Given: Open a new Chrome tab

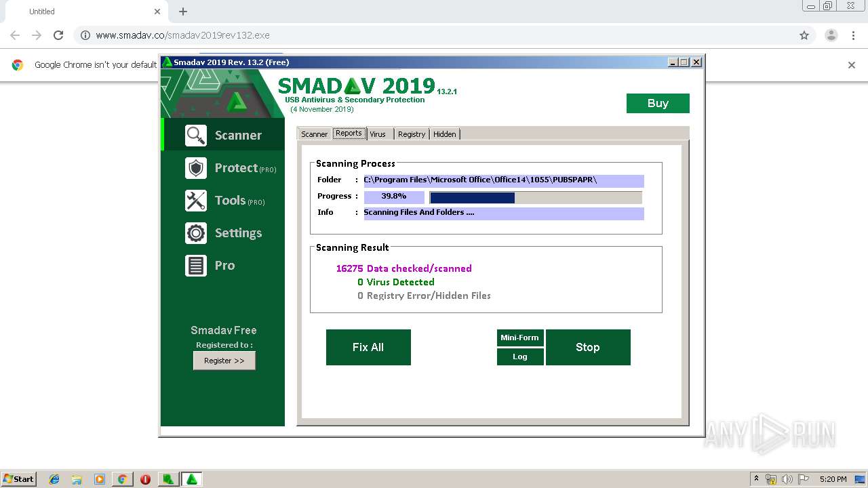Looking at the screenshot, I should [183, 12].
